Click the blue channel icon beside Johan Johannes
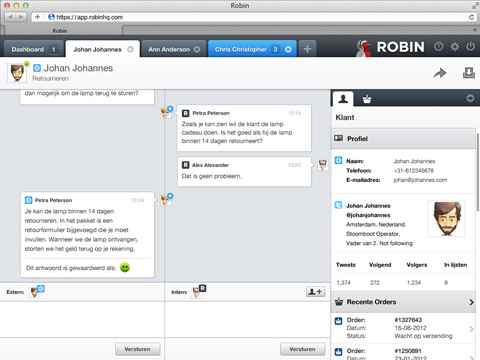480x360 pixels. click(37, 68)
